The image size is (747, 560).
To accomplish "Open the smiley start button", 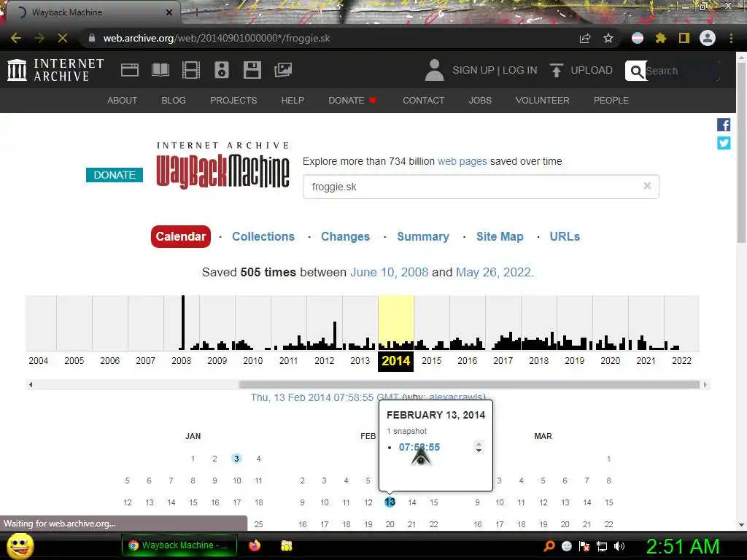I will pos(20,545).
